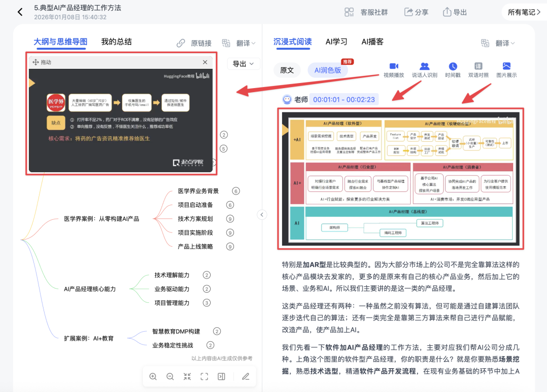This screenshot has height=392, width=547.
Task: Expand count badge 3 next to 项目管理能力
Action: point(207,303)
